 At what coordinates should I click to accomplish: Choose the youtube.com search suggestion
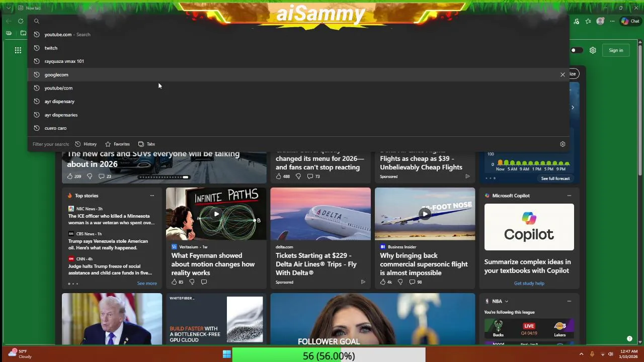tap(298, 35)
